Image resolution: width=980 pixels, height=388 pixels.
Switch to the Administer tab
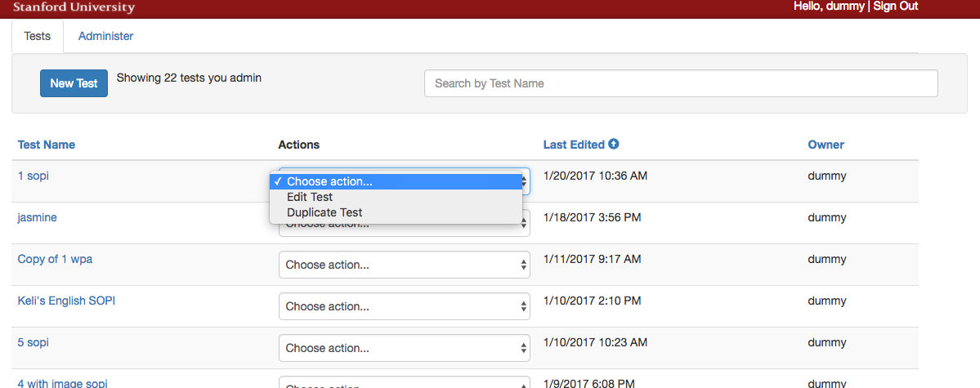click(105, 36)
